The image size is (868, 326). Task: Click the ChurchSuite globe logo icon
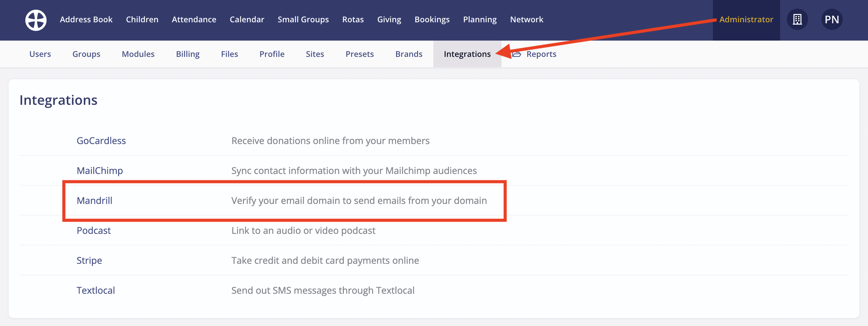(36, 20)
